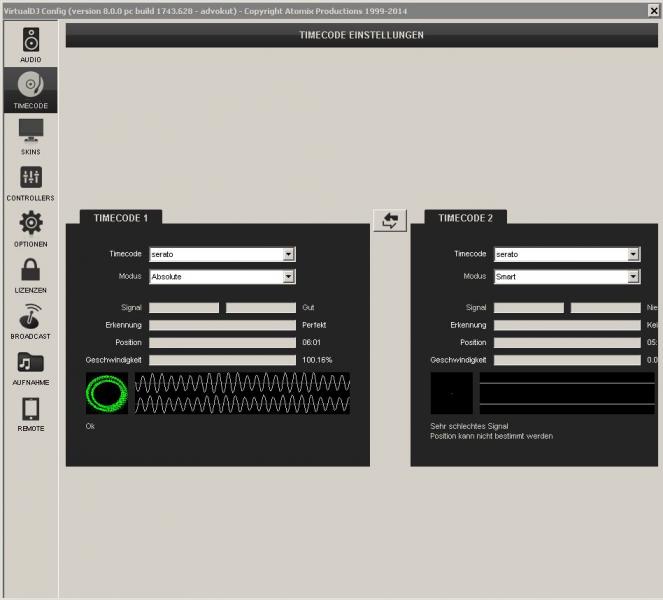
Task: Click 'Position kann nicht bestimmt werden' message
Action: (491, 436)
